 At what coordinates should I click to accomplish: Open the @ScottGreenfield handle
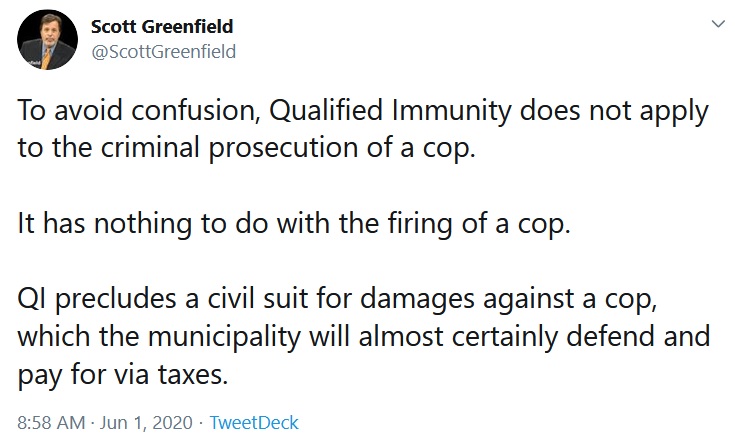(x=163, y=52)
